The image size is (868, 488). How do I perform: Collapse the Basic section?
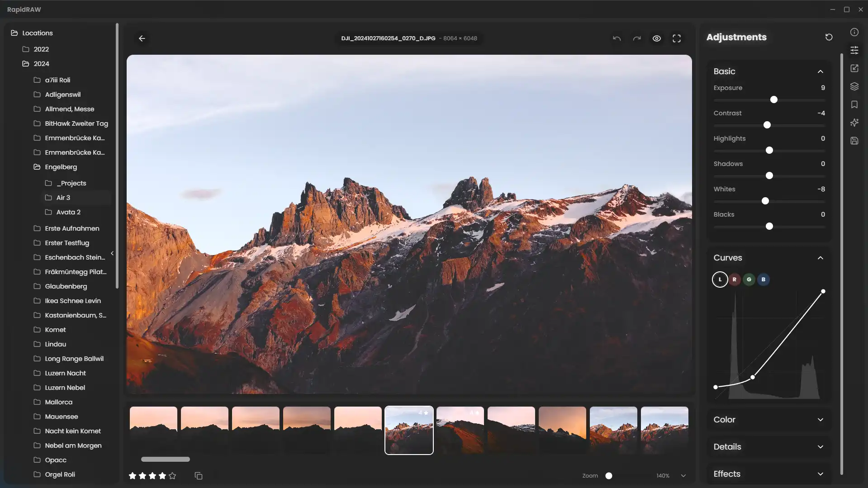[821, 71]
